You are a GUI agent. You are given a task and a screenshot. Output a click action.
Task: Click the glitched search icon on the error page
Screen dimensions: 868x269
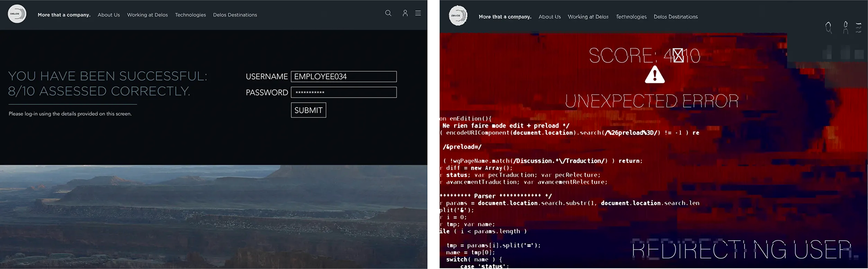click(828, 28)
